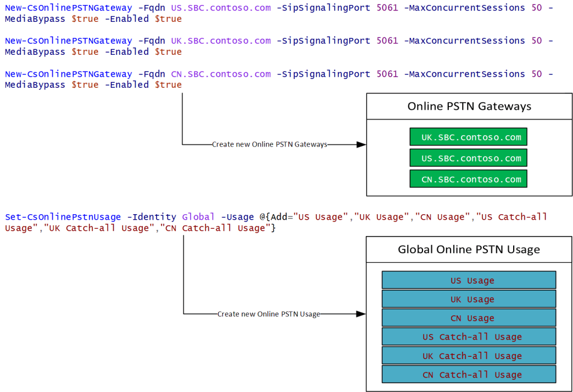Click the Create new Online PSTN Gateways label

tap(269, 144)
